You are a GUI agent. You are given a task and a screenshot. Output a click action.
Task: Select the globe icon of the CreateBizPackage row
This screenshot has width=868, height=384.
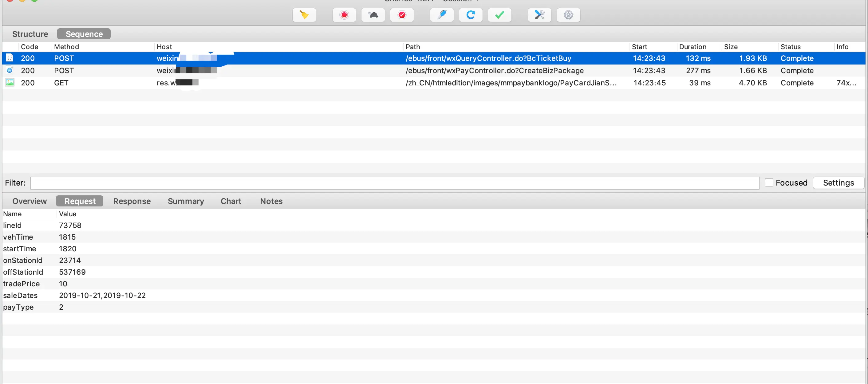click(x=10, y=70)
